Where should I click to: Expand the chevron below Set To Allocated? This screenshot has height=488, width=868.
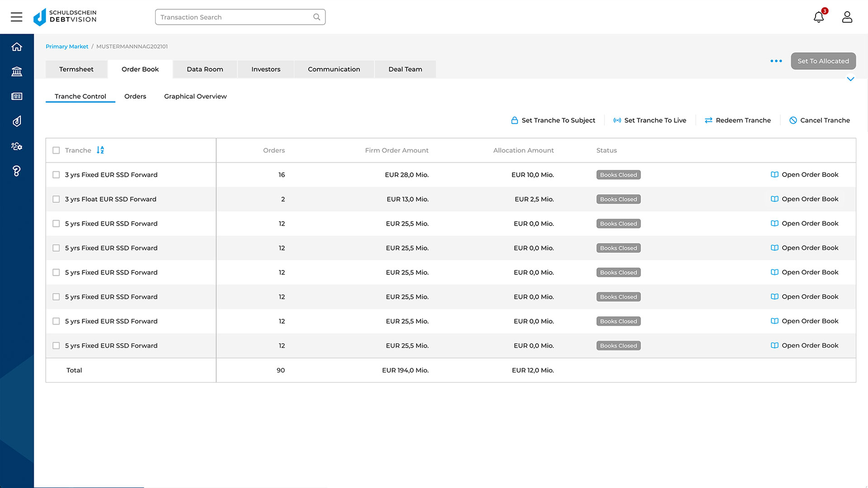click(x=850, y=79)
